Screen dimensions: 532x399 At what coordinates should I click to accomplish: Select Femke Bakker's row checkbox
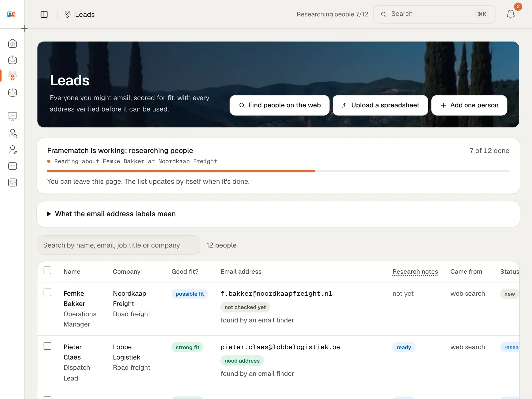coord(48,292)
